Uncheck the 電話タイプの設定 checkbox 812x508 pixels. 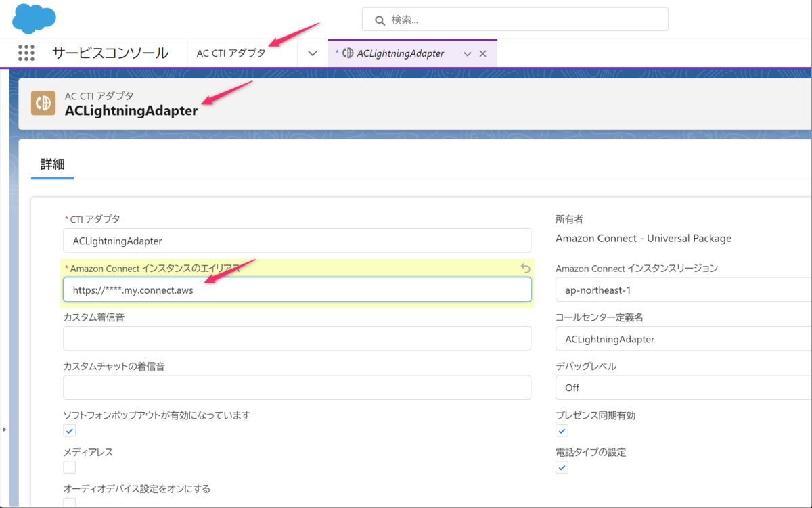[x=562, y=467]
